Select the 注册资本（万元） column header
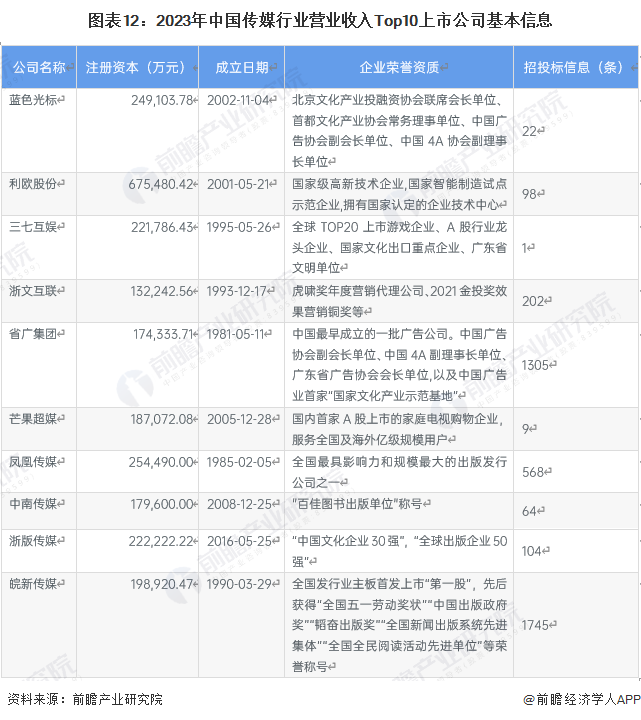Screen dimensions: 641x720 [135, 68]
